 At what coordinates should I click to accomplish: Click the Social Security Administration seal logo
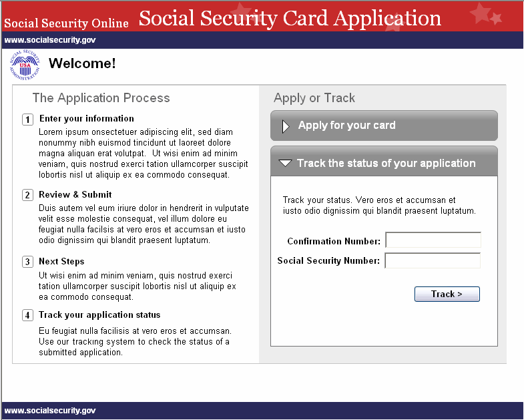[25, 65]
